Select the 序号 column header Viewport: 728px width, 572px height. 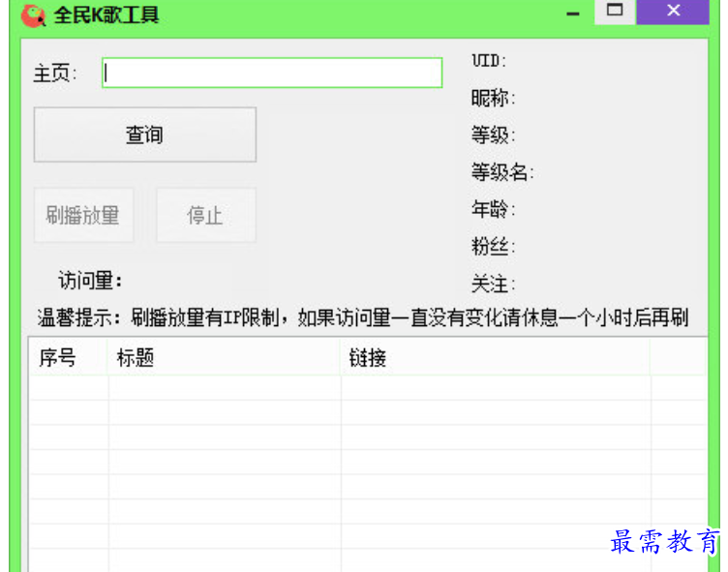(x=68, y=357)
